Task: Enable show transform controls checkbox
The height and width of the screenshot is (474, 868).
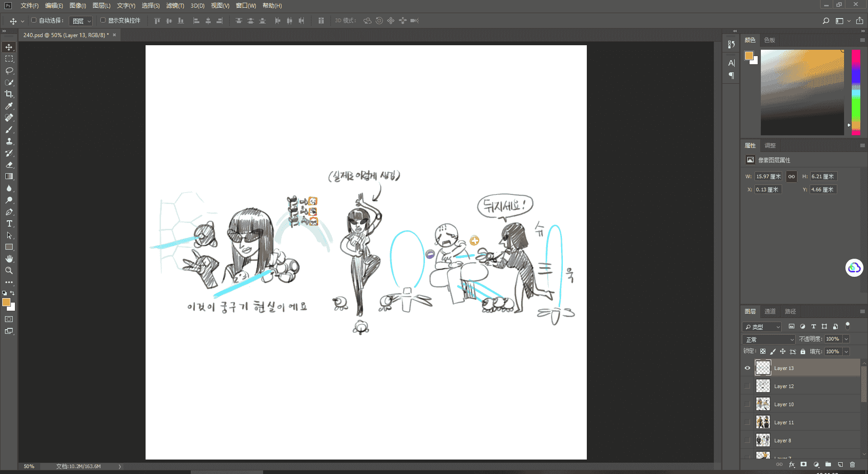Action: click(103, 20)
